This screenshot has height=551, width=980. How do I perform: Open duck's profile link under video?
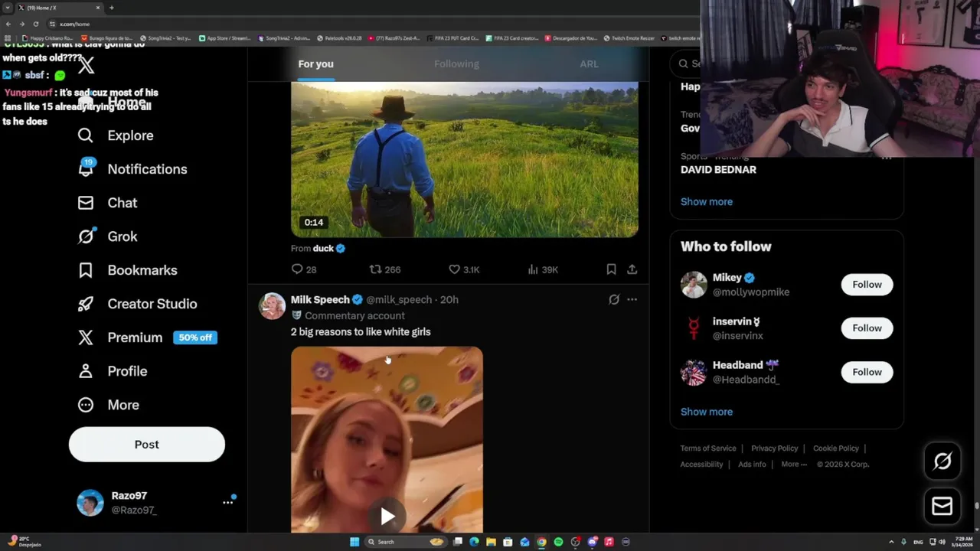323,249
